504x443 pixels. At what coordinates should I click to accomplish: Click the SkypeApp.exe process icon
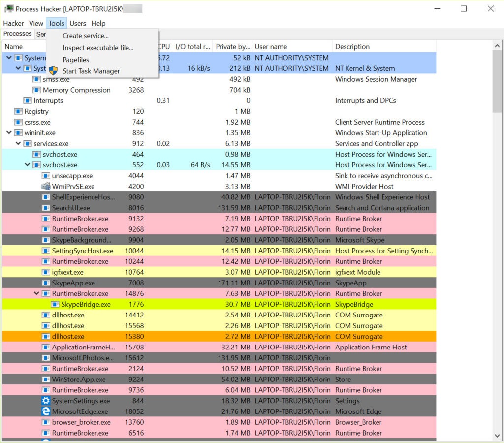tap(46, 283)
